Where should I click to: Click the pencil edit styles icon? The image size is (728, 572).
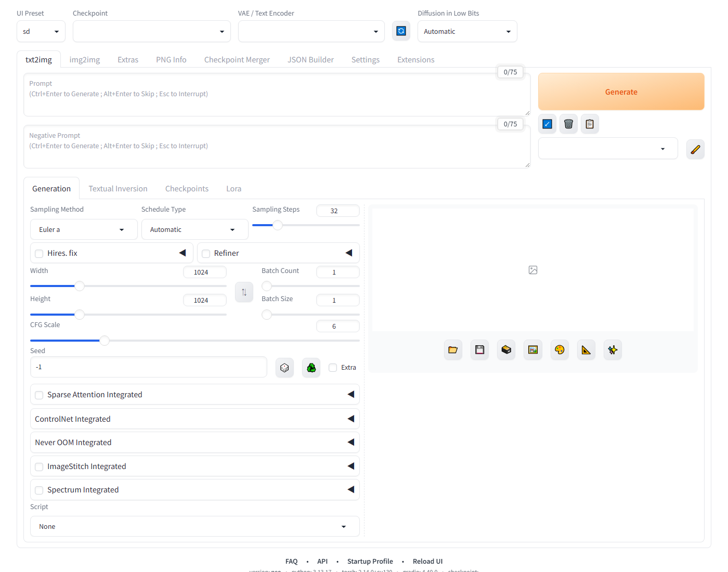695,149
